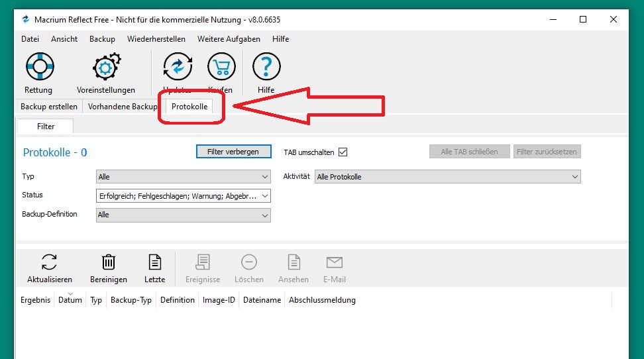Click the Kaufen shopping cart icon
The height and width of the screenshot is (359, 644).
tap(221, 66)
